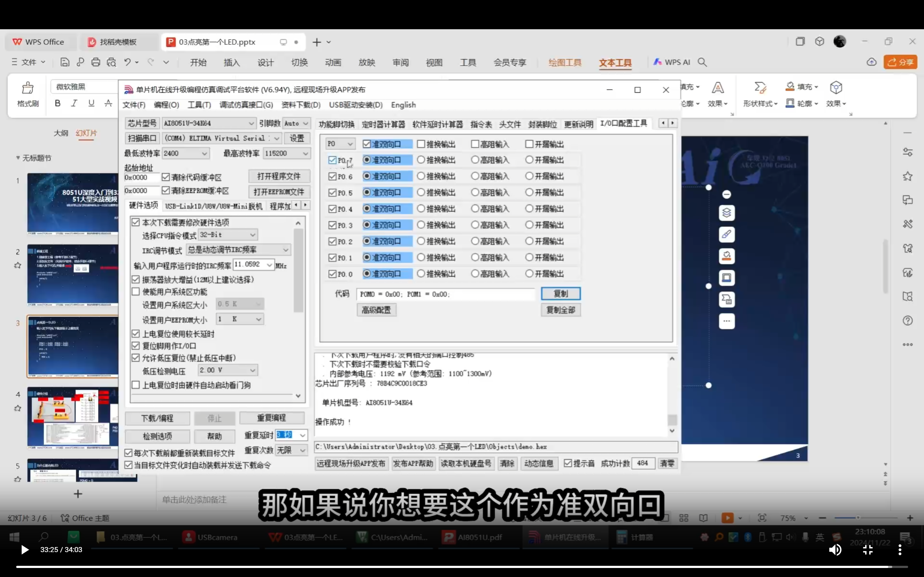The height and width of the screenshot is (577, 924).
Task: Open the WPS 放映 ribbon tab
Action: tap(367, 62)
